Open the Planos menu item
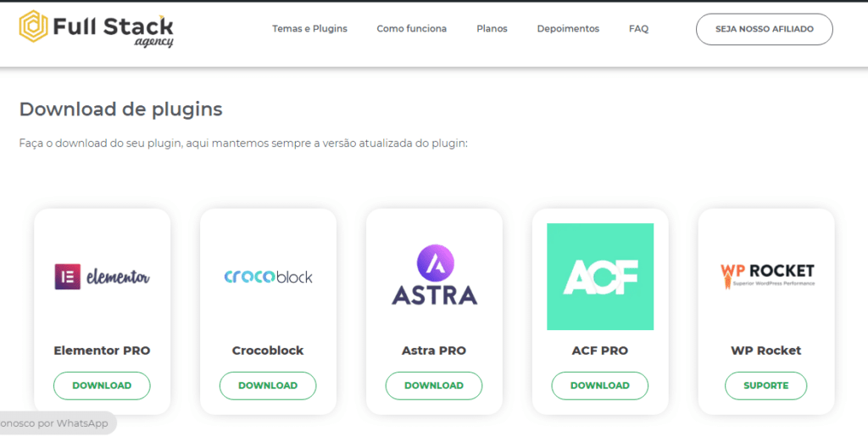The image size is (868, 437). pyautogui.click(x=492, y=29)
